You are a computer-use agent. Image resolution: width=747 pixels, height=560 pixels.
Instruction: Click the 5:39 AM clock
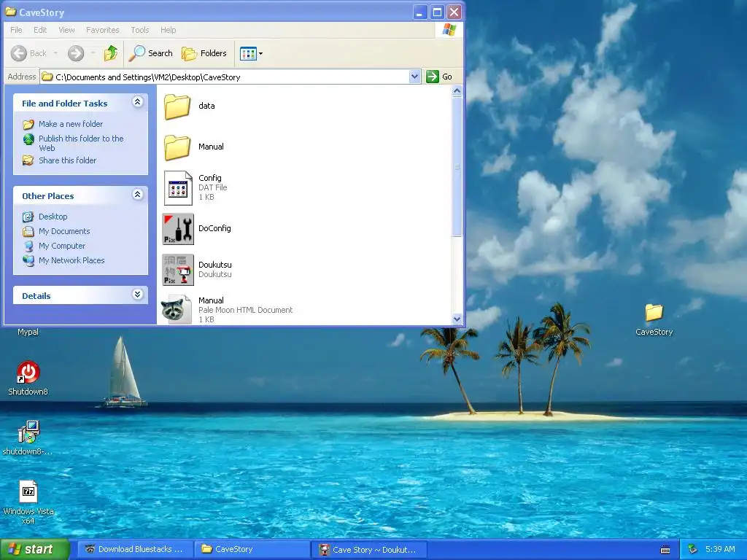720,550
